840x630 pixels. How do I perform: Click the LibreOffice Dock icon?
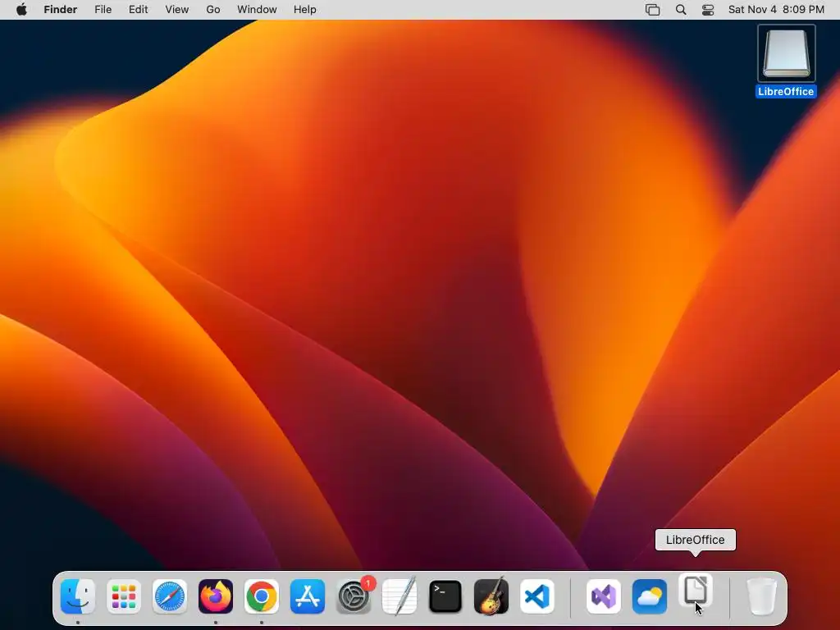[x=696, y=591]
